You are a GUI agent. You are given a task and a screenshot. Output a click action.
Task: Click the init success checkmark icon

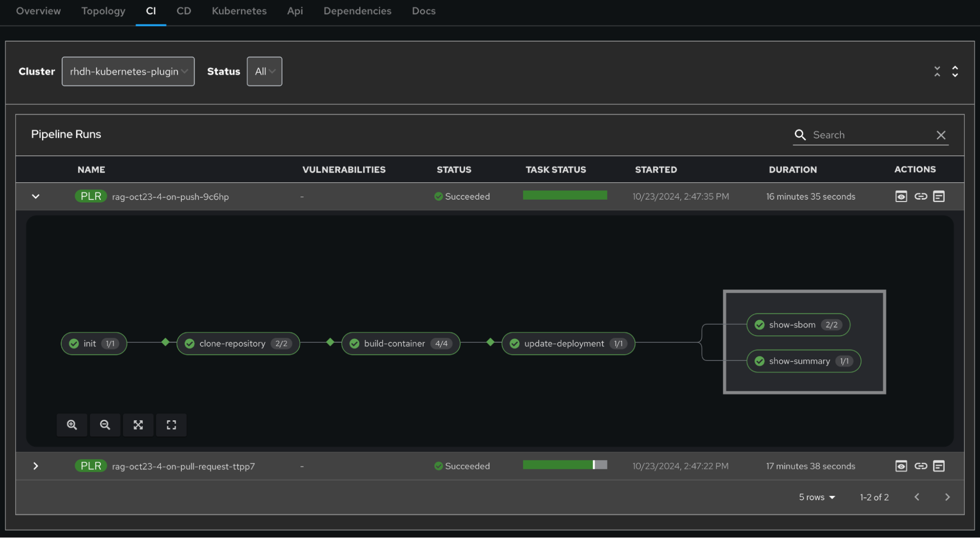[74, 344]
